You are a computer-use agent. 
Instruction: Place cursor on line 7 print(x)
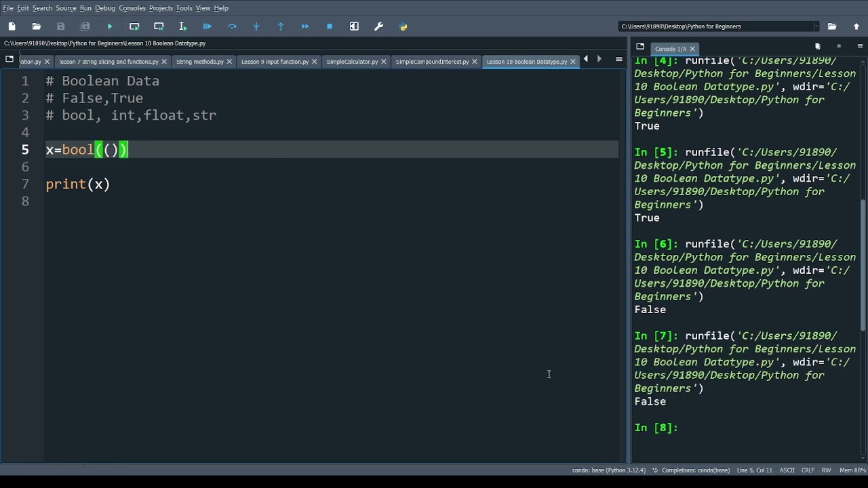pyautogui.click(x=78, y=184)
